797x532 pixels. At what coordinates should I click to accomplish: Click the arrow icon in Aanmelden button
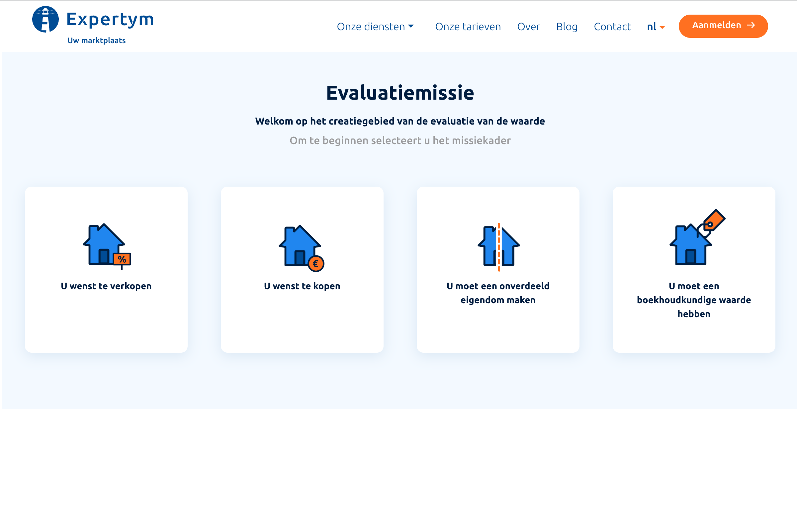point(751,25)
